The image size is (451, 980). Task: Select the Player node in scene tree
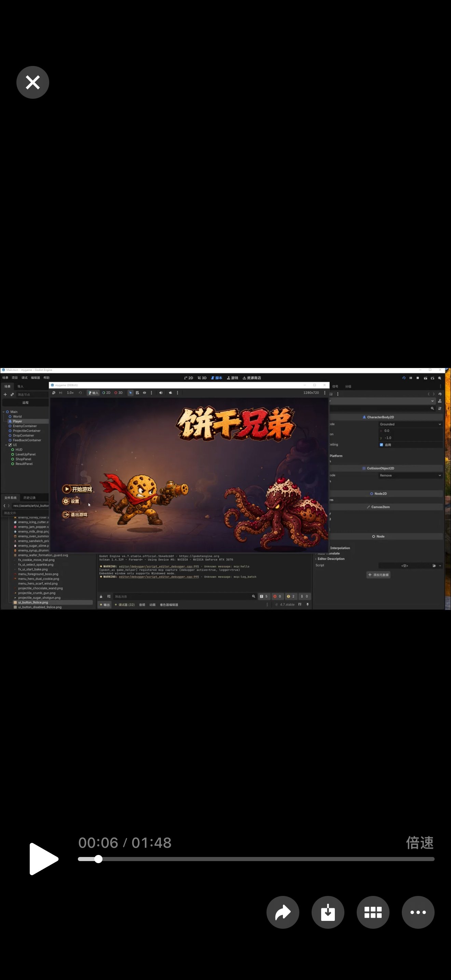click(x=17, y=421)
